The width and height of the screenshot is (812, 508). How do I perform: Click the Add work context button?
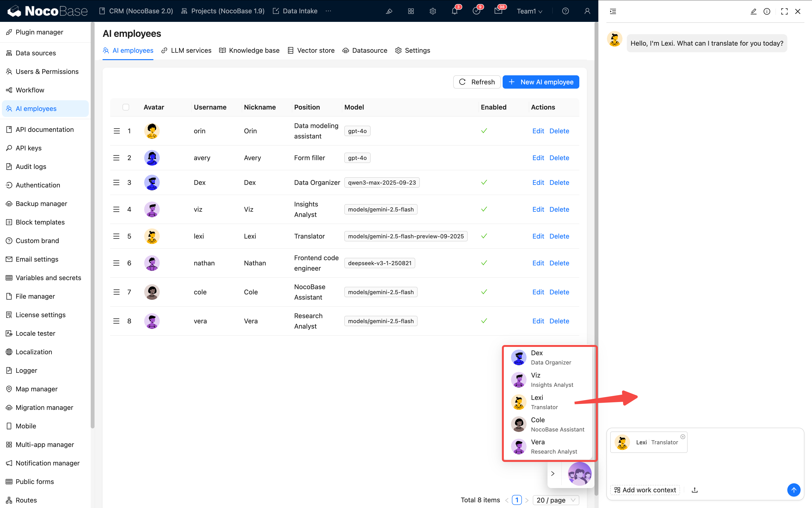645,490
